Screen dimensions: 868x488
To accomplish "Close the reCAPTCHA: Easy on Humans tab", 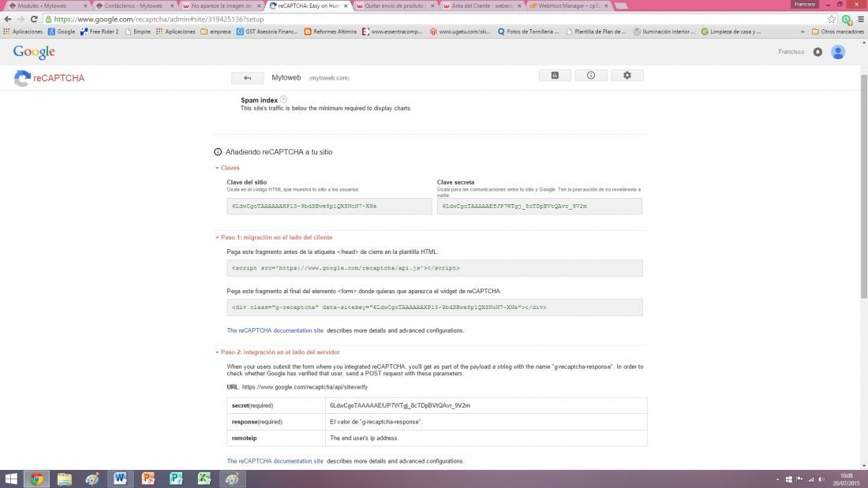I will [346, 6].
